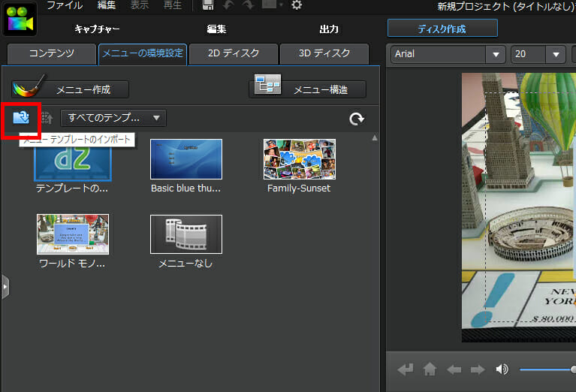Click the font size field showing 20

529,54
